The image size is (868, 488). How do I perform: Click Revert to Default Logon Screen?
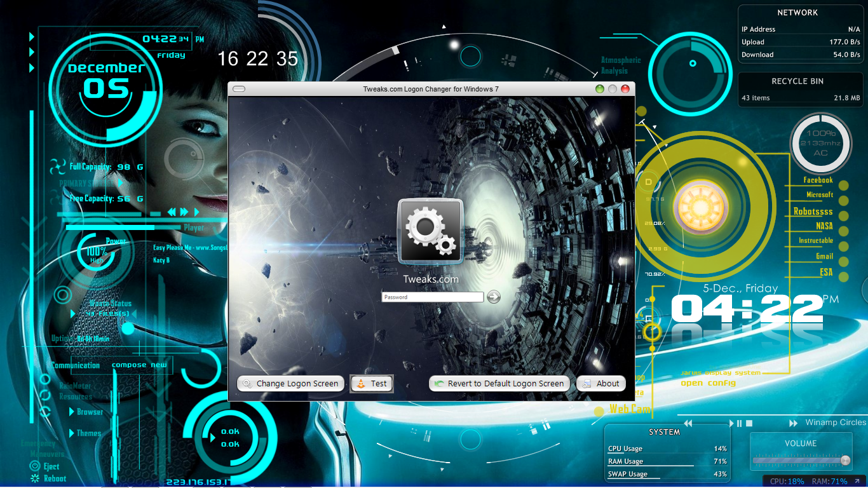click(x=499, y=383)
